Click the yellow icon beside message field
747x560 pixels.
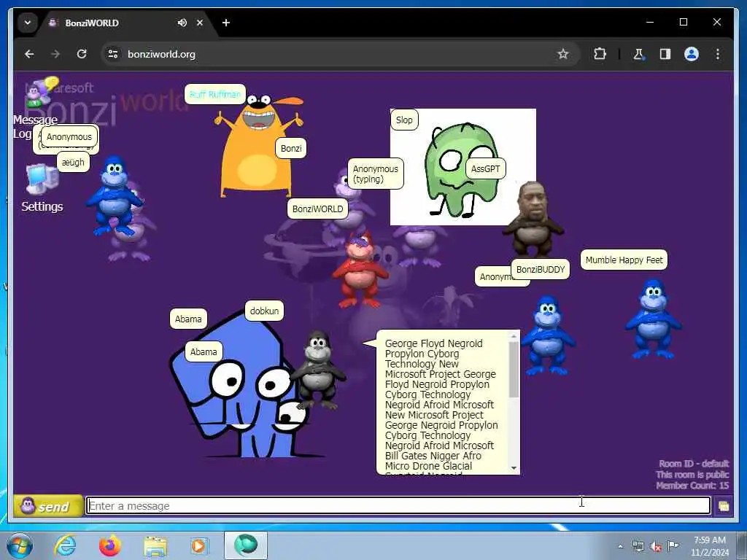point(723,506)
